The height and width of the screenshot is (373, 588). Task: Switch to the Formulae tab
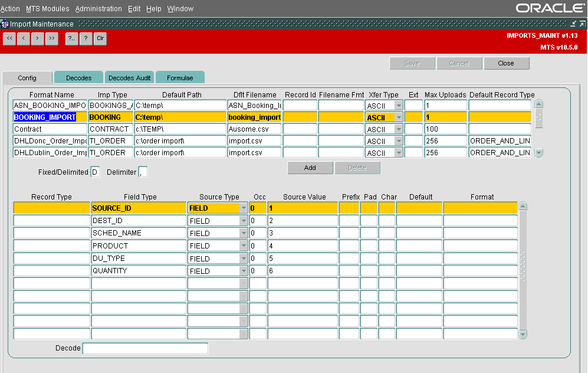click(x=180, y=78)
